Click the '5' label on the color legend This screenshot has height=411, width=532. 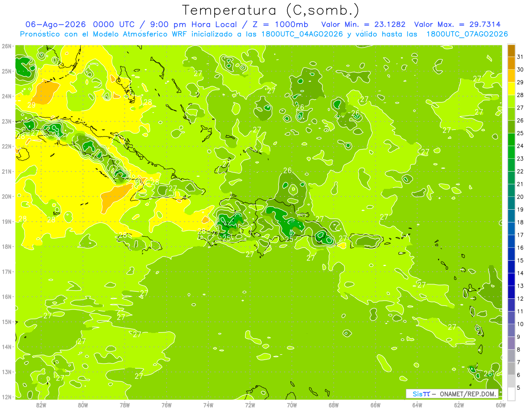point(518,388)
